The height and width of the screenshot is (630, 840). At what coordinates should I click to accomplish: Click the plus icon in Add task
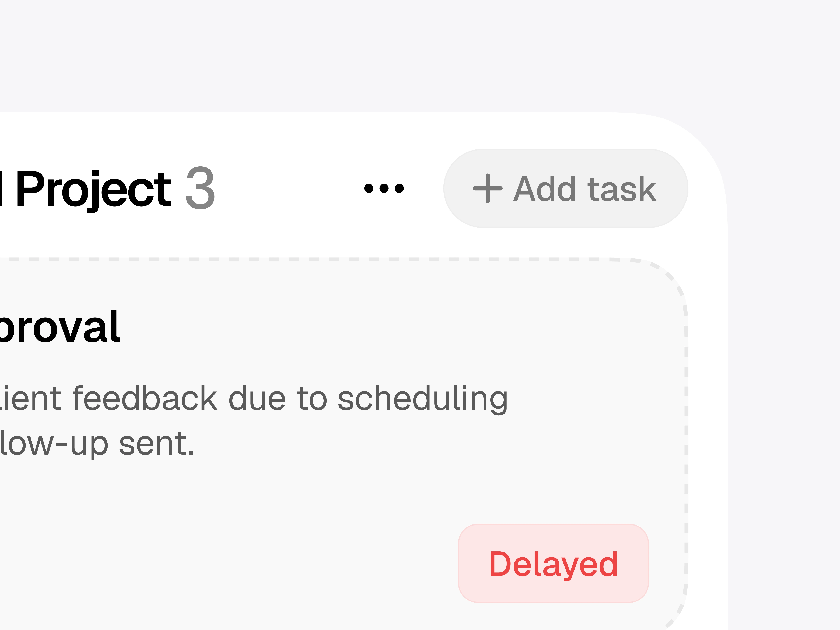(x=488, y=188)
